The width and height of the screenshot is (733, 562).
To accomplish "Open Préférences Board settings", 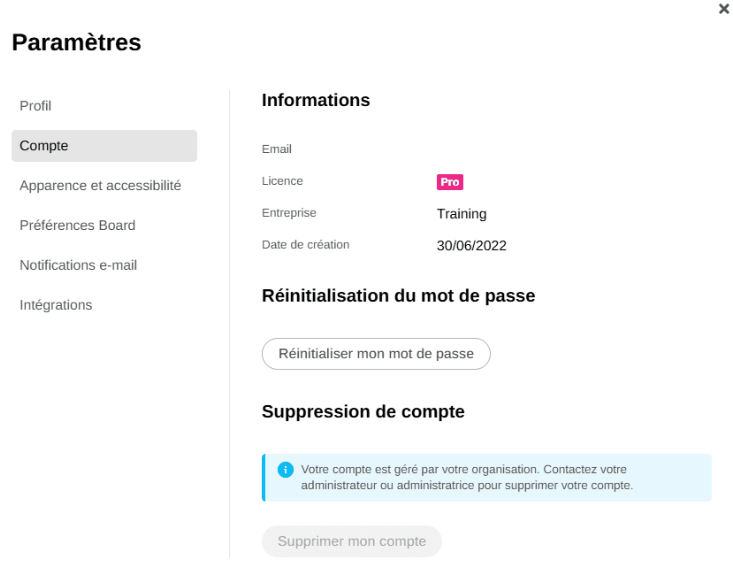I will pos(78,225).
